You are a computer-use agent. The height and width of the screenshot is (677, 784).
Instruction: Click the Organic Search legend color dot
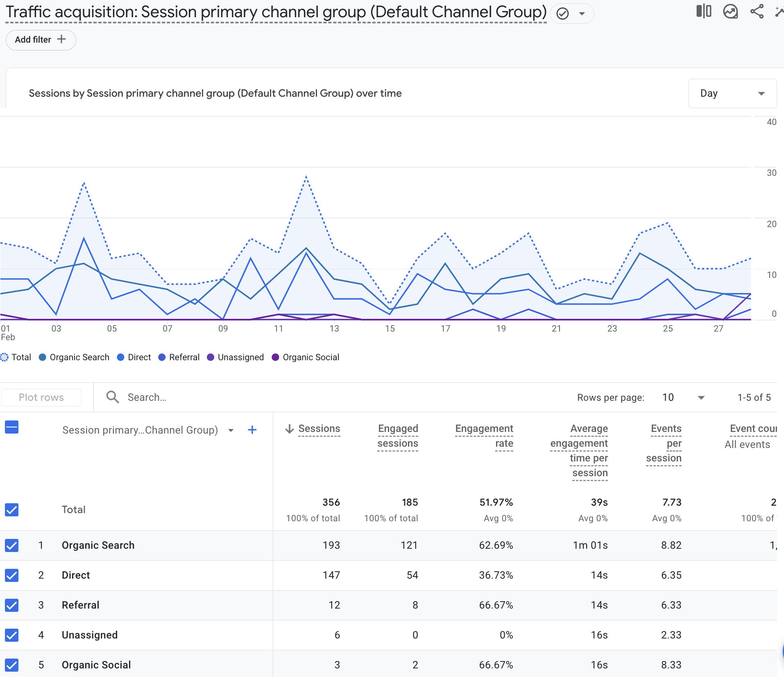tap(42, 357)
